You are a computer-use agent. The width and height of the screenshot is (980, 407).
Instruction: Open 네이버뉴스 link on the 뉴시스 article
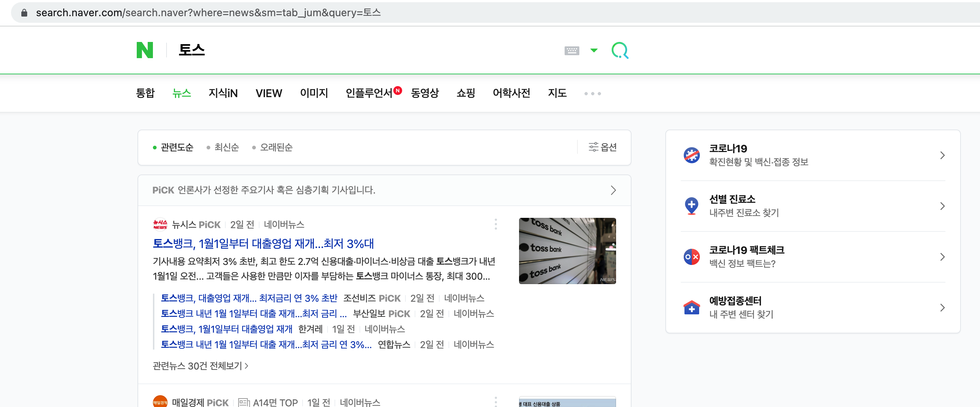tap(284, 224)
